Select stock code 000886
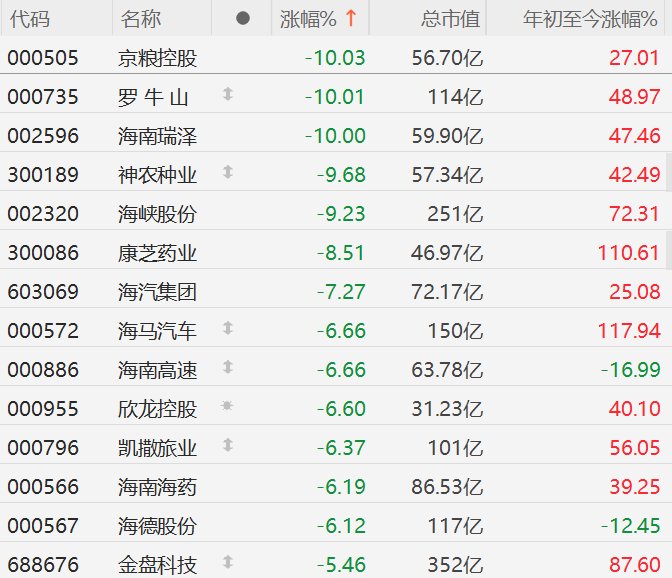This screenshot has width=672, height=578. click(43, 370)
